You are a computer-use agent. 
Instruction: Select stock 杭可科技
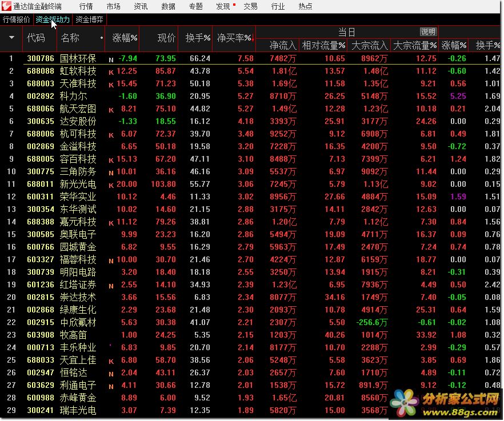[78, 134]
